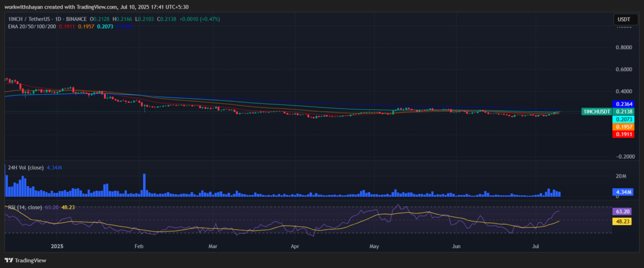Click the Jul label on time axis
Screen dimensions: 644x268
[536, 247]
